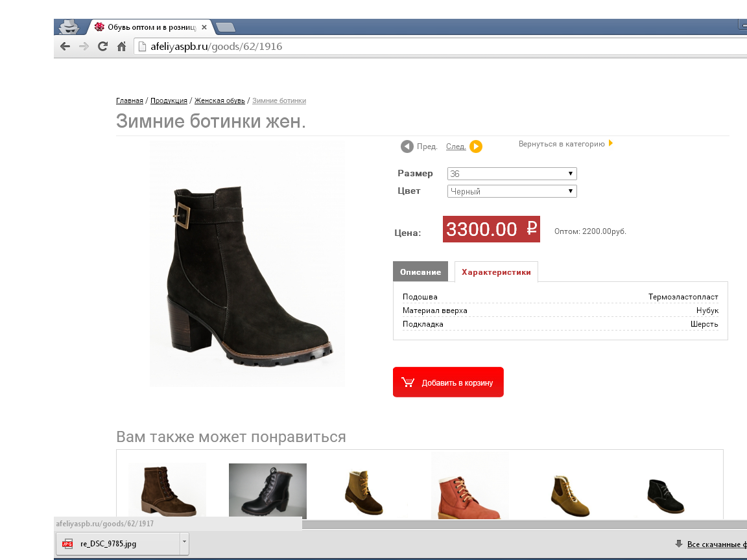Click the browser Back arrow
747x560 pixels.
[65, 46]
